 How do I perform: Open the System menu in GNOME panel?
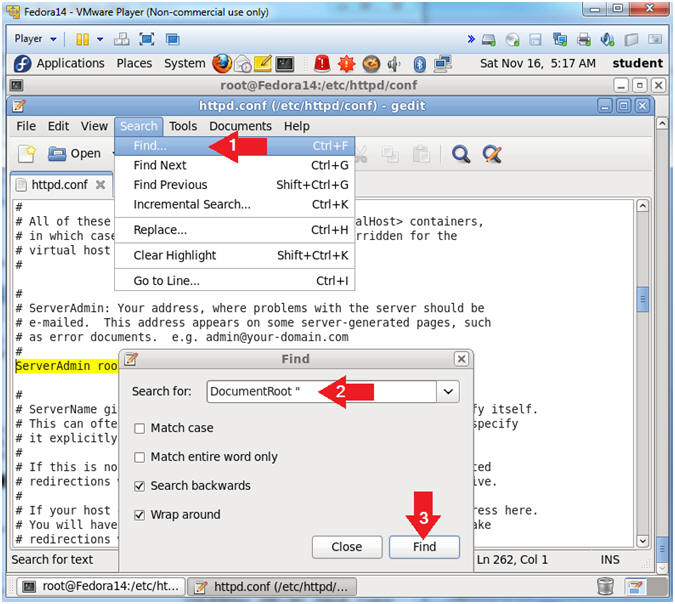(x=185, y=63)
